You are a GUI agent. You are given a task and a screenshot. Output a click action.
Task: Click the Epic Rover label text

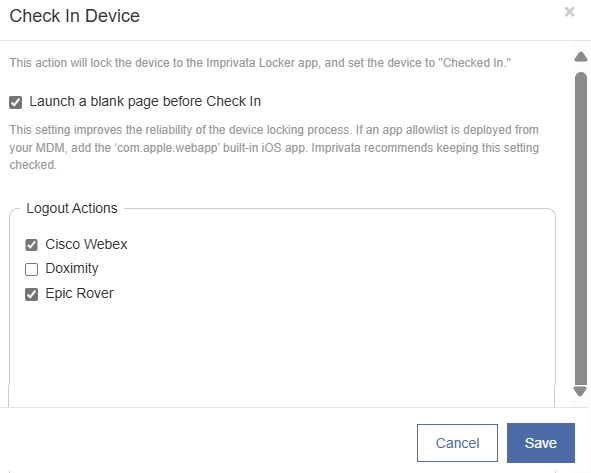(x=79, y=294)
